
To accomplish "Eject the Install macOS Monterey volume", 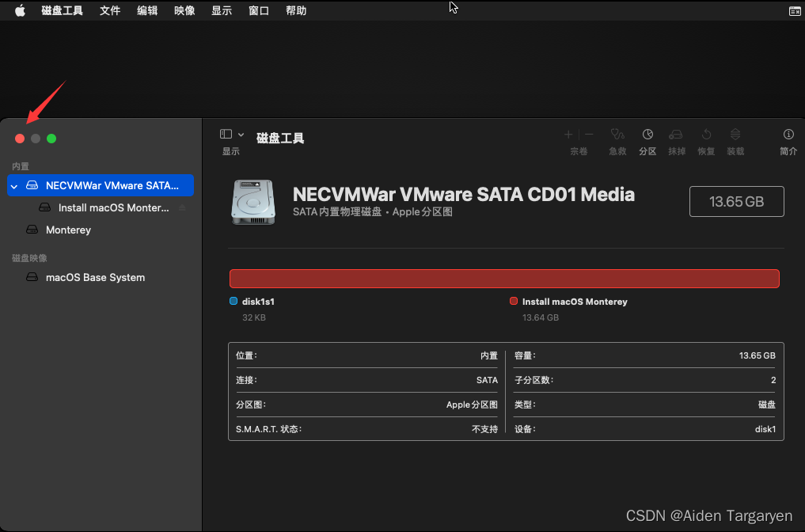I will (x=182, y=208).
